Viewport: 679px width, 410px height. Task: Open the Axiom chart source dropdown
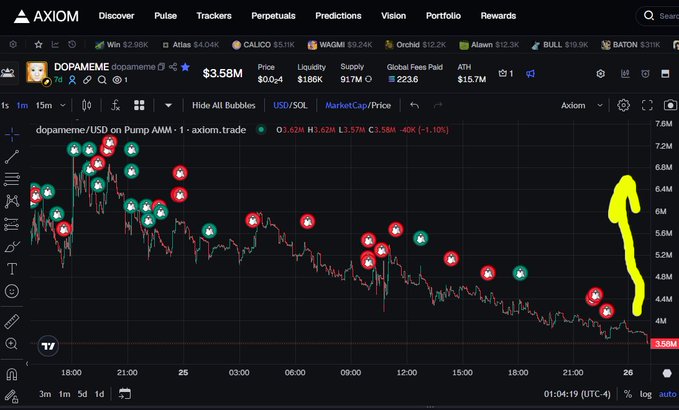point(582,105)
